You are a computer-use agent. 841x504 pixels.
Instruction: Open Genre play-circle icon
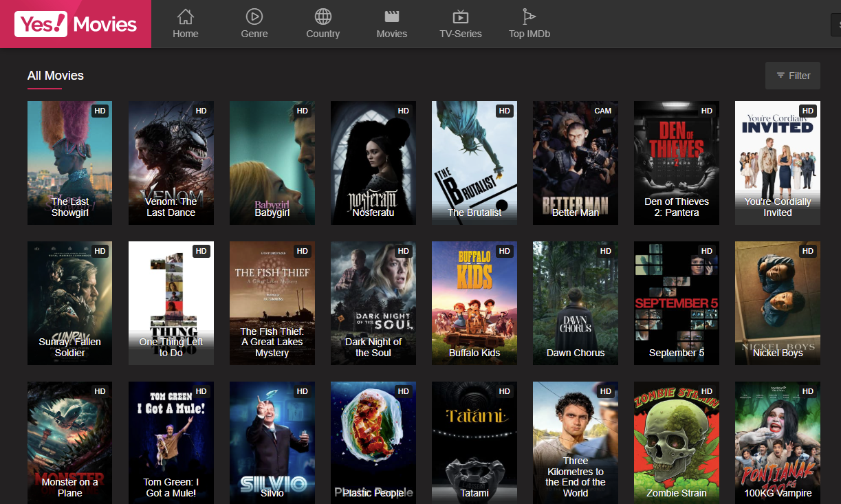click(254, 17)
